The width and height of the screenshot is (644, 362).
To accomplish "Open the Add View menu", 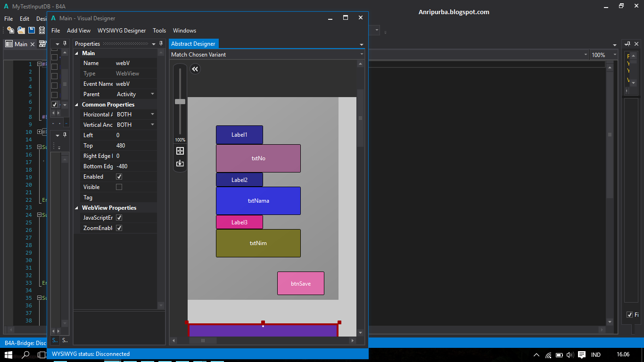I will point(79,31).
